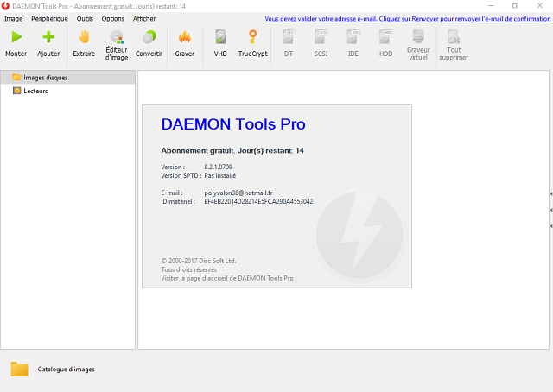Click the hardware ID value

(x=258, y=202)
